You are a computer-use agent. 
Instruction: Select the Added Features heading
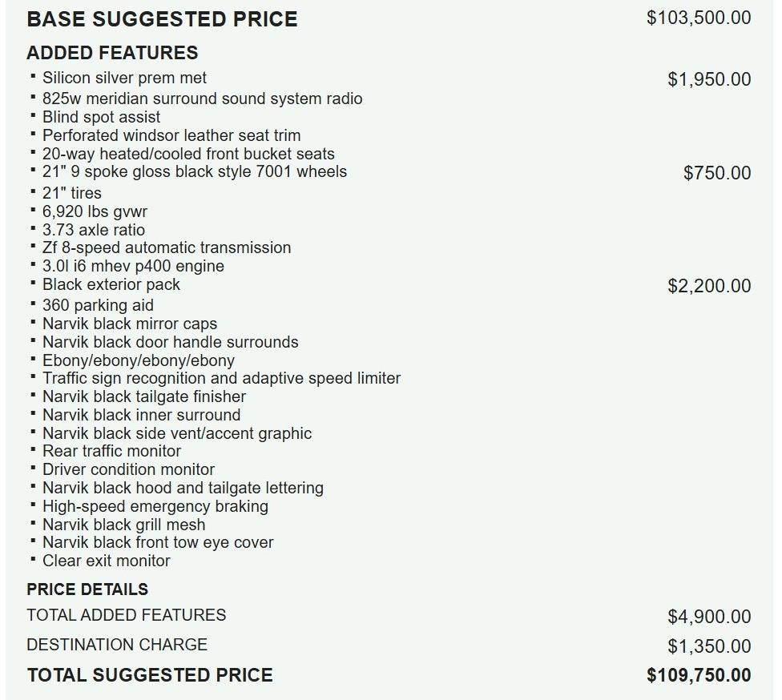[112, 53]
